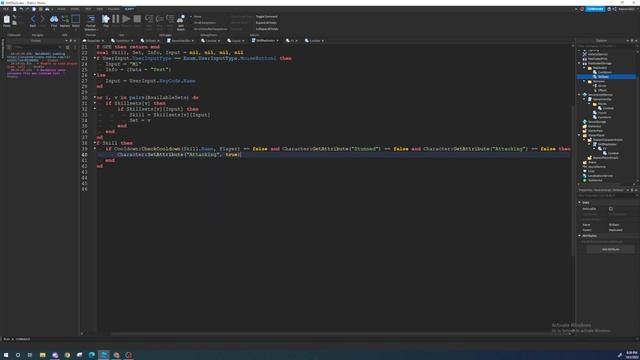The image size is (640, 360).
Task: Switch to the HOME ribbon tab
Action: 61,9
